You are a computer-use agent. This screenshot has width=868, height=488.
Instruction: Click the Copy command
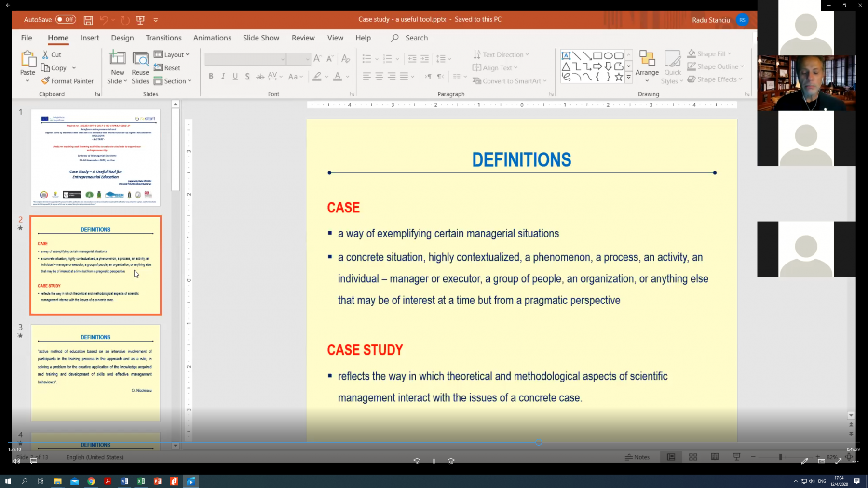click(x=54, y=68)
